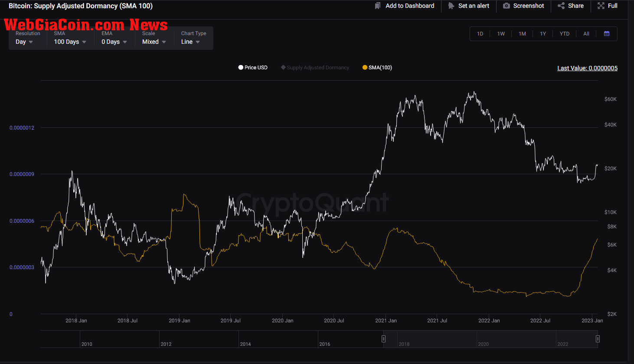This screenshot has height=364, width=634.
Task: Select the All time range
Action: [x=586, y=34]
